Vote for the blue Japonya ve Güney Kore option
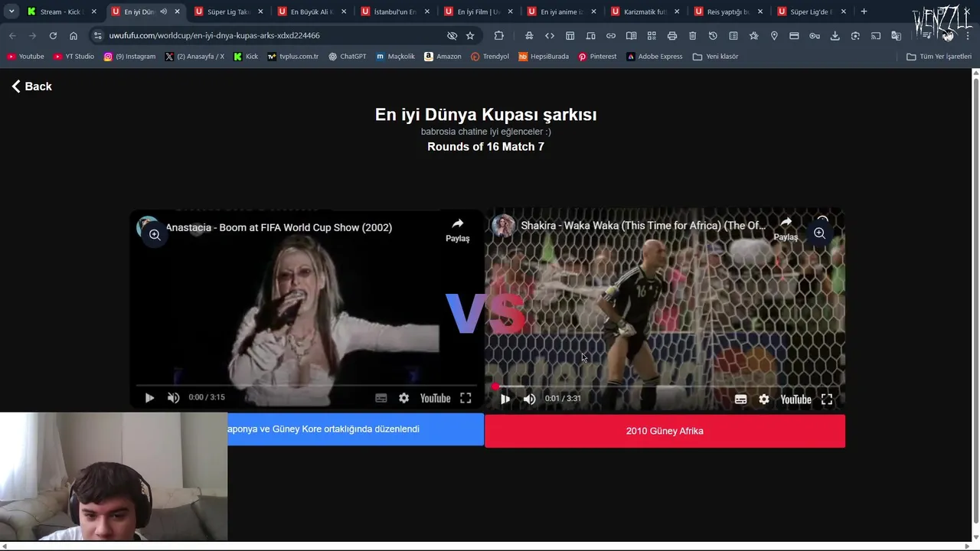 [x=356, y=429]
